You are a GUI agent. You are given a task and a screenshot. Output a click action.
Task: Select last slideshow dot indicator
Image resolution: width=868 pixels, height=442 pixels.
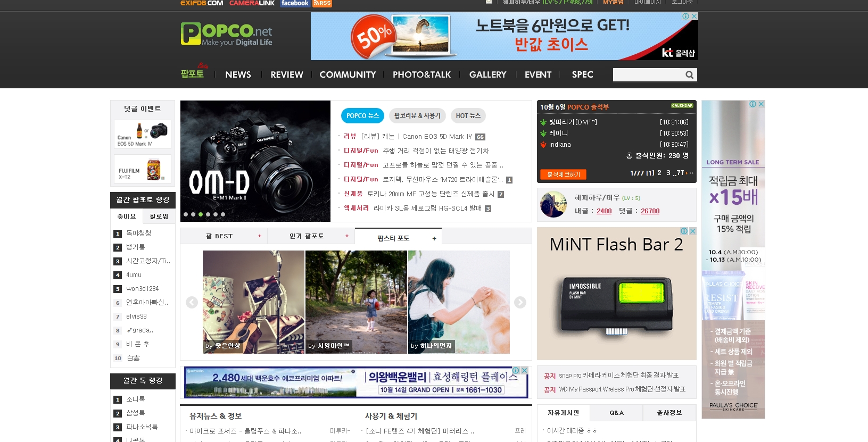[223, 214]
